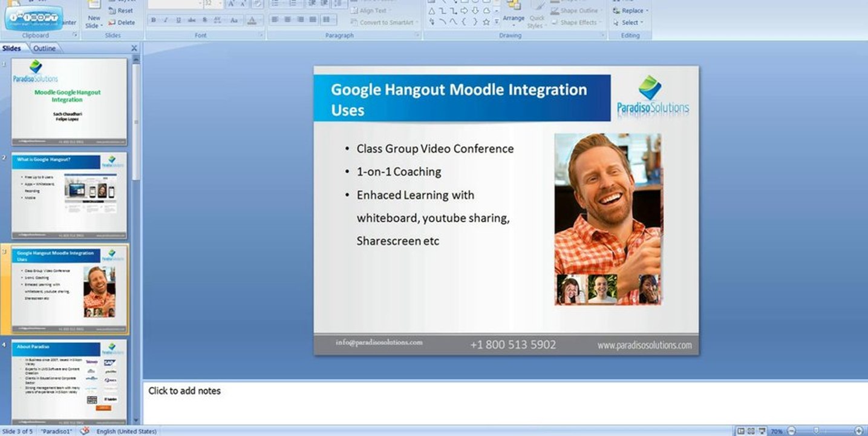868x436 pixels.
Task: Expand the shapes gallery More arrow
Action: (497, 22)
